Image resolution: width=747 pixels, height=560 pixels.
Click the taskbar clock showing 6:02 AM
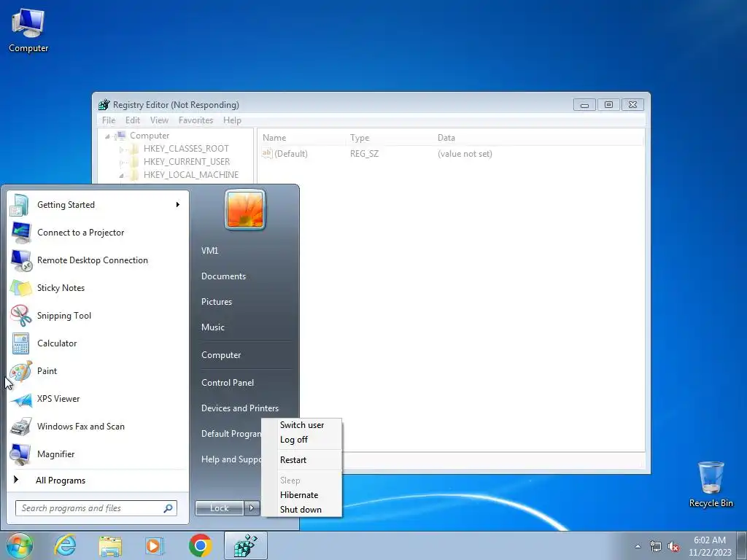(x=709, y=546)
